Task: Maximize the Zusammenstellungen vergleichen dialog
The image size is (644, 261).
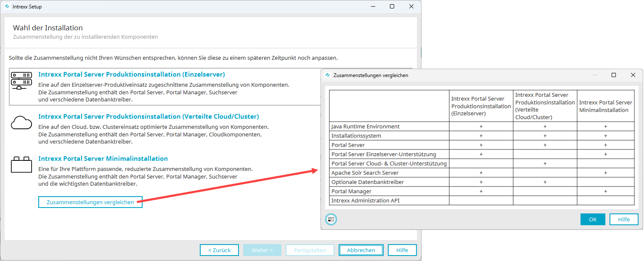Action: [x=614, y=75]
